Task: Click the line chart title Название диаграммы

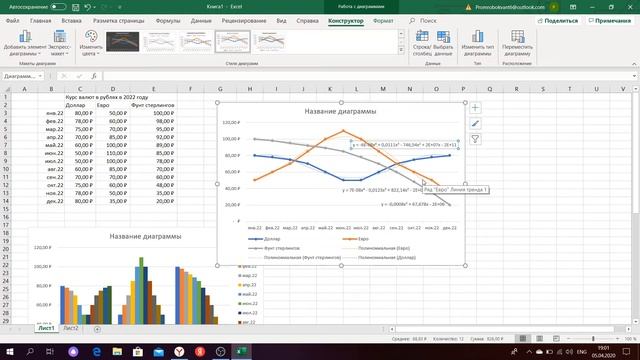Action: (x=340, y=111)
